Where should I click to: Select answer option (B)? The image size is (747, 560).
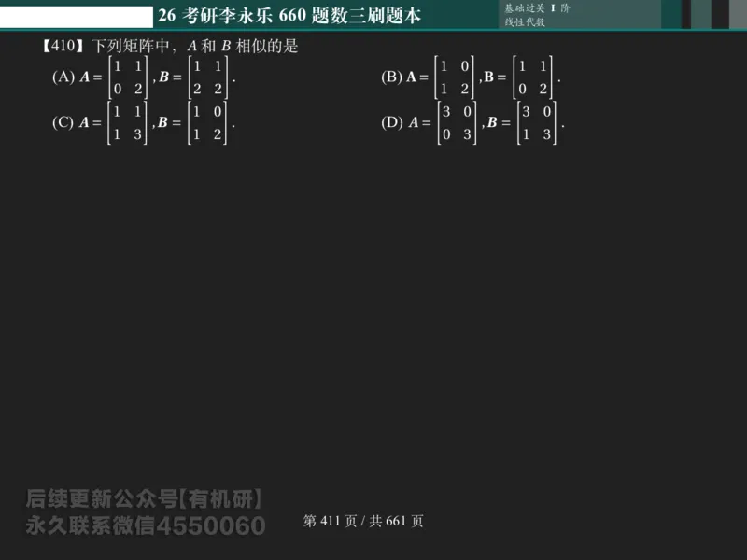click(x=390, y=78)
